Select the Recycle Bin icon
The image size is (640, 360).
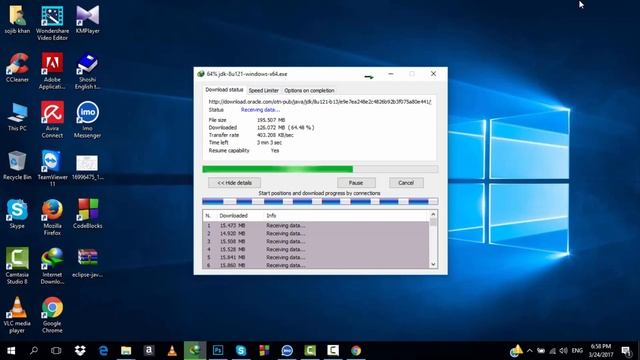pyautogui.click(x=17, y=165)
